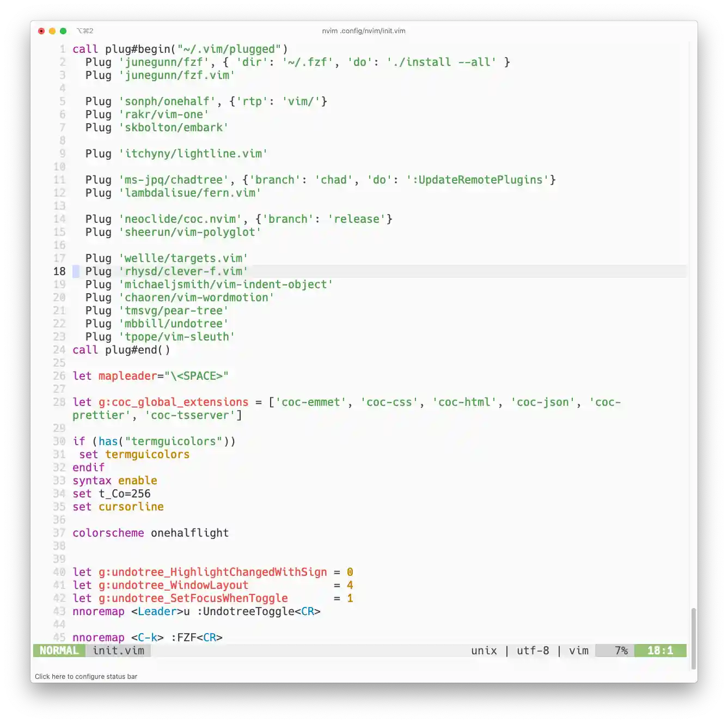Screen dimensions: 728x723
Task: Place cursor on 'call plug#end()' line
Action: coord(121,350)
